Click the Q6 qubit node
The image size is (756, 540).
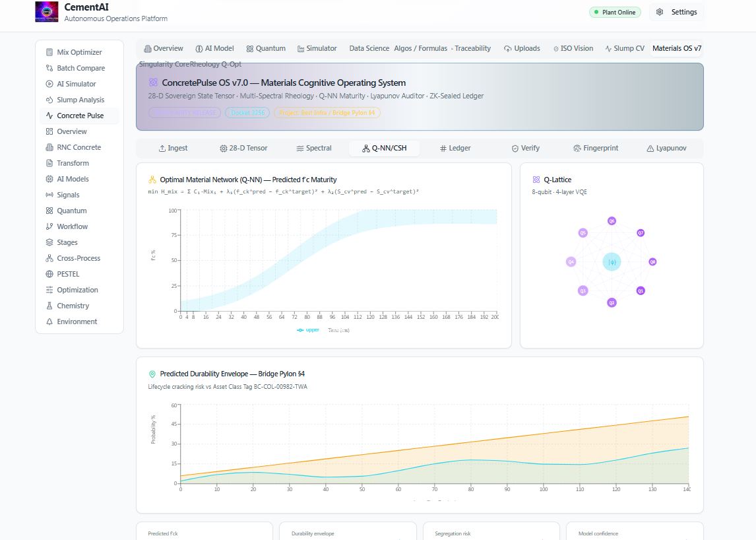(612, 221)
